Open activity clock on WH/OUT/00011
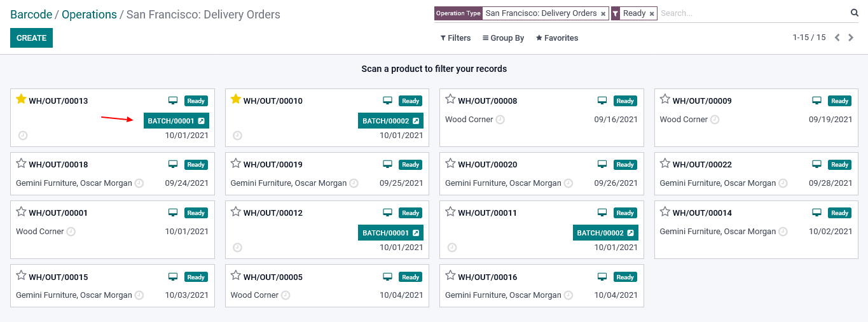Image resolution: width=868 pixels, height=322 pixels. [452, 248]
